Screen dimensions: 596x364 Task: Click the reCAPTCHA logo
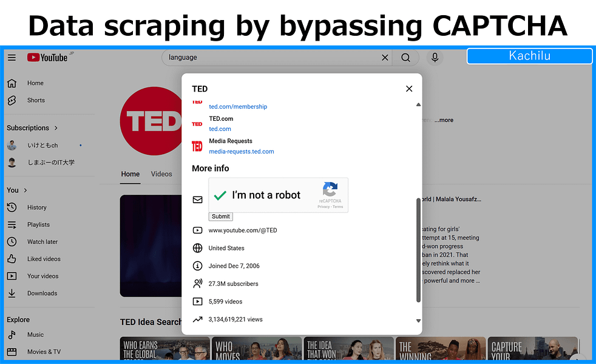coord(330,189)
